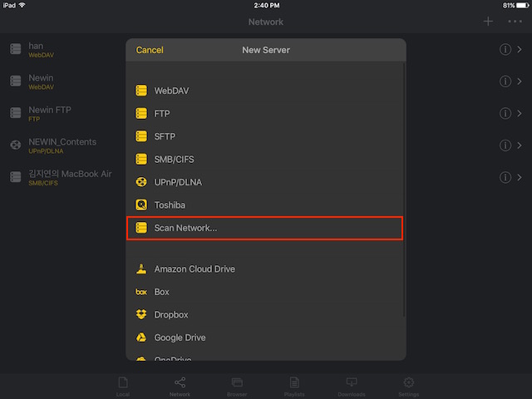Tap the NEWIN_Contents UPnP icon
532x399 pixels.
pos(15,145)
